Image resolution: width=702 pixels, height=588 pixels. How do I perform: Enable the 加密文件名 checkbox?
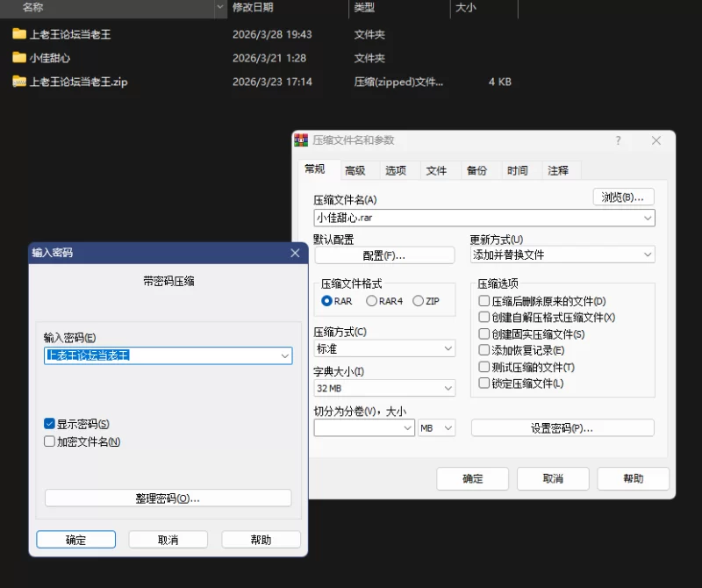[x=50, y=441]
